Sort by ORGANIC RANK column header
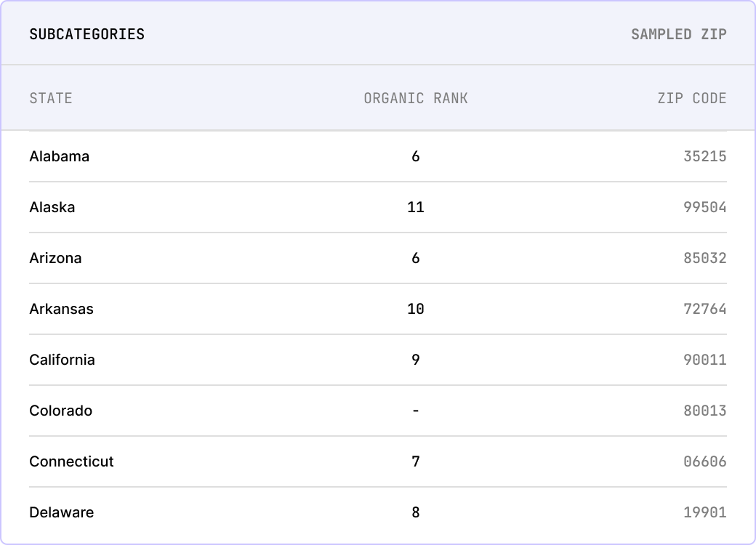The image size is (756, 545). click(x=416, y=98)
